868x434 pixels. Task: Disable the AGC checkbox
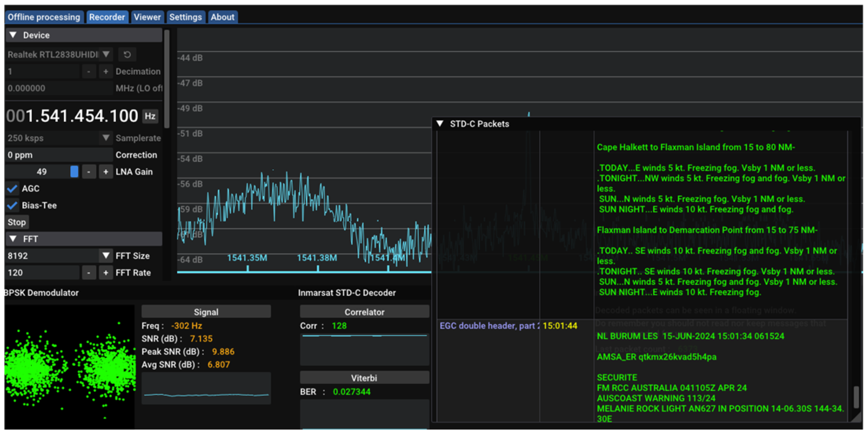tap(13, 189)
